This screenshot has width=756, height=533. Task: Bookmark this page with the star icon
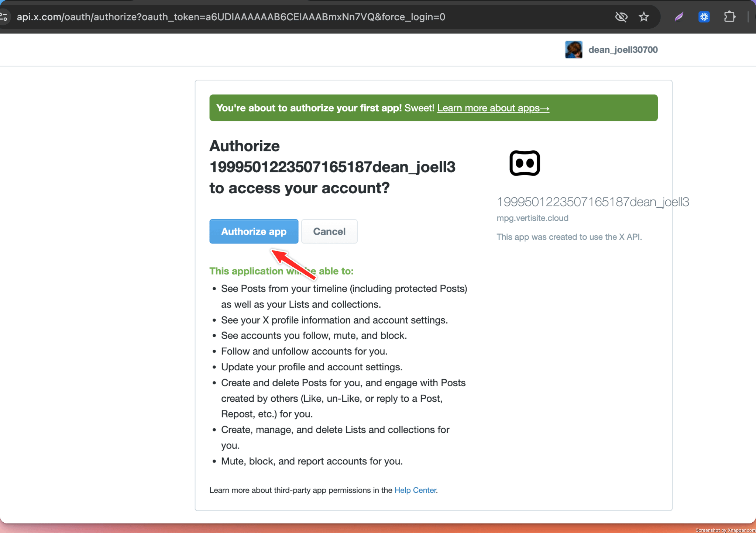point(644,17)
